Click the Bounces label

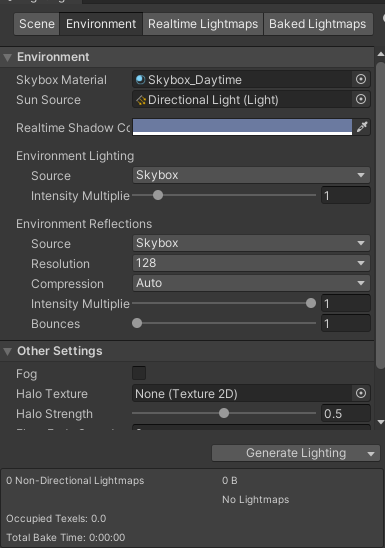[55, 324]
